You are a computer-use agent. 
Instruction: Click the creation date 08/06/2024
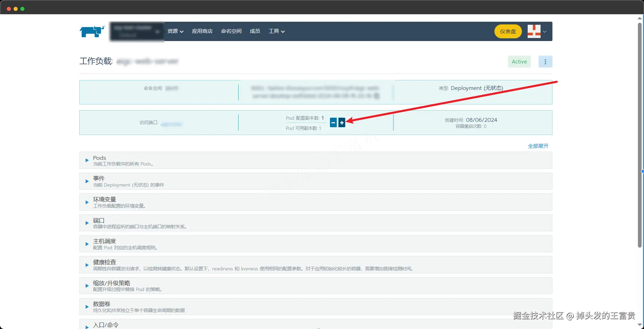(482, 120)
